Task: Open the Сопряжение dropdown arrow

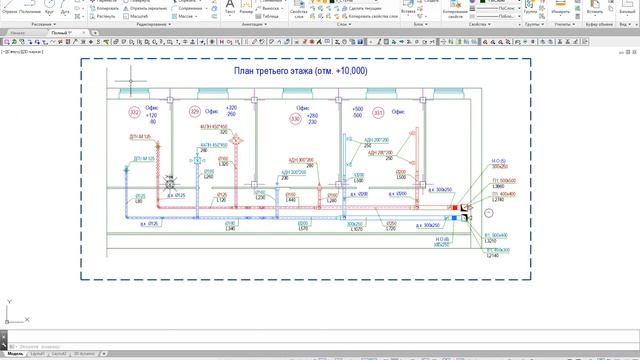Action: tap(206, 8)
